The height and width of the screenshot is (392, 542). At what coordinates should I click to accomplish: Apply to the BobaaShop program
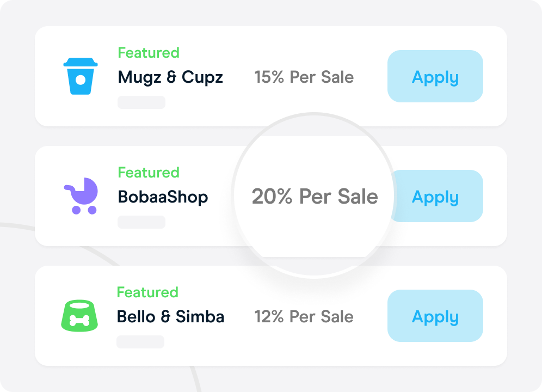coord(438,196)
